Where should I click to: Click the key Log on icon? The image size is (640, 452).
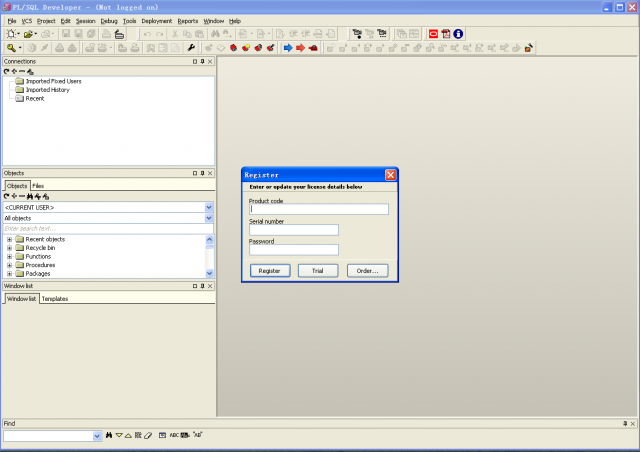tap(11, 47)
